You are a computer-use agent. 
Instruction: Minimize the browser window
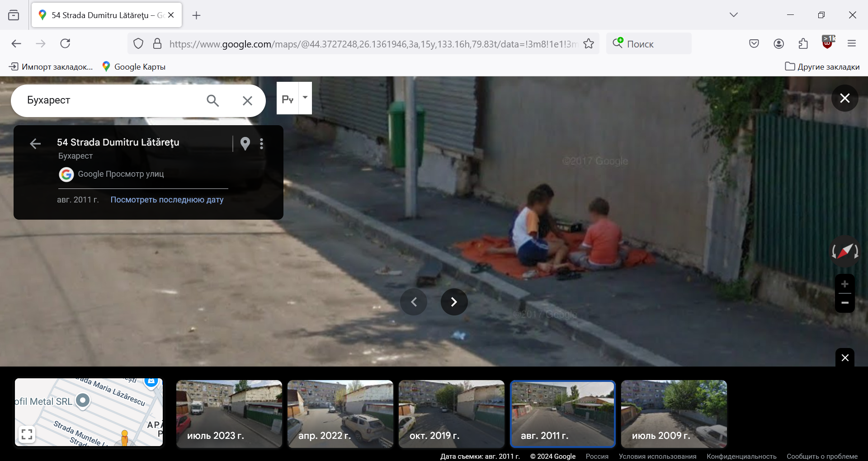[x=790, y=15]
